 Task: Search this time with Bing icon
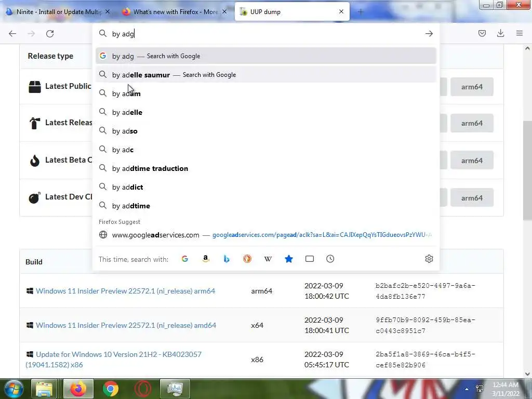click(x=227, y=259)
